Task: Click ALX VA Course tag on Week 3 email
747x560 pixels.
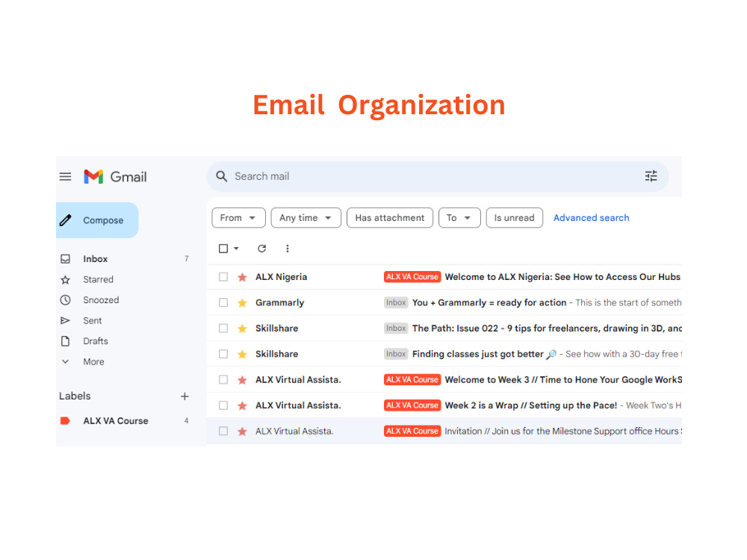Action: (x=412, y=379)
